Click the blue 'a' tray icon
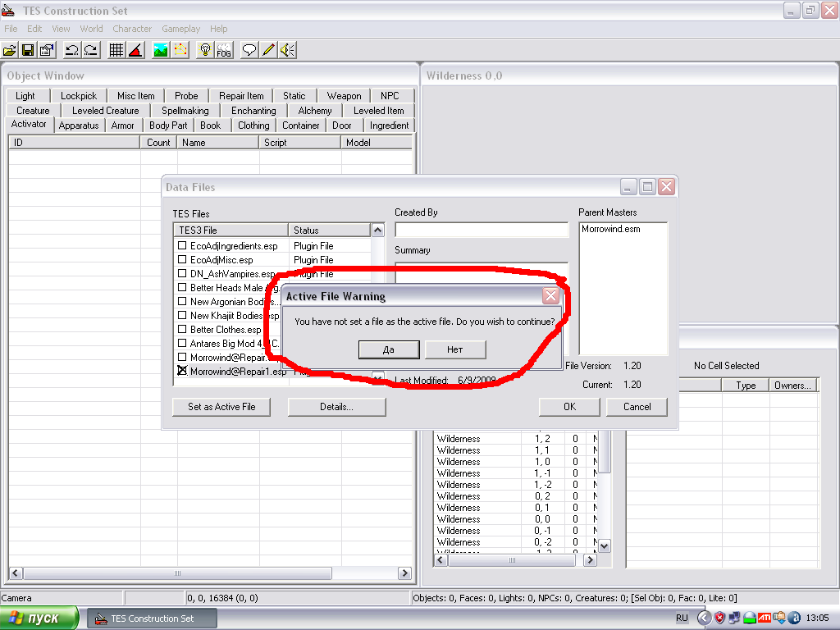840x630 pixels. [x=795, y=619]
